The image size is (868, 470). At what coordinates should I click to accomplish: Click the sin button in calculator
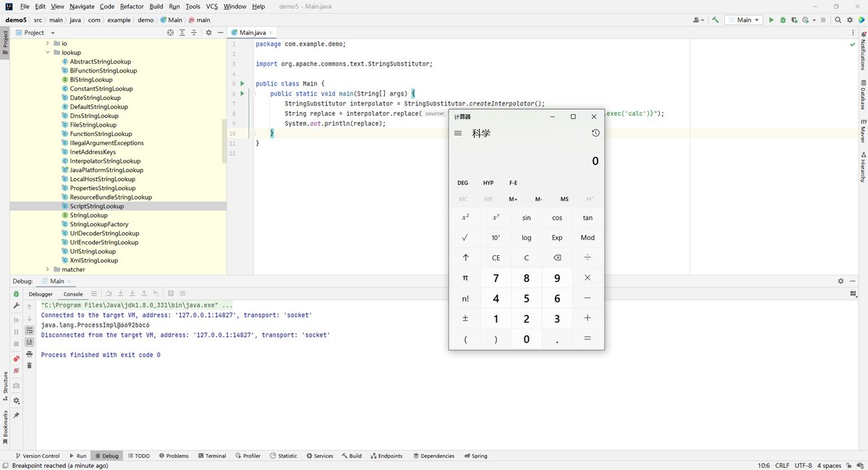click(527, 218)
